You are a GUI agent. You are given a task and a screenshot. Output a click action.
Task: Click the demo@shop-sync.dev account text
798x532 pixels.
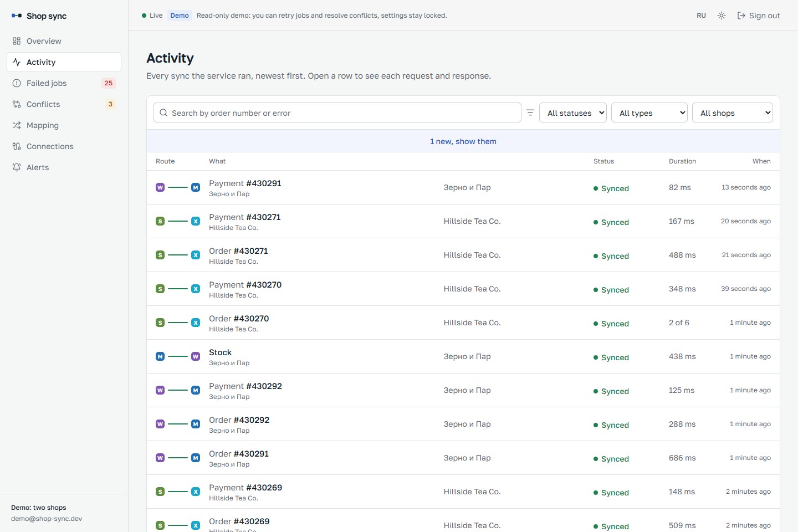[47, 519]
